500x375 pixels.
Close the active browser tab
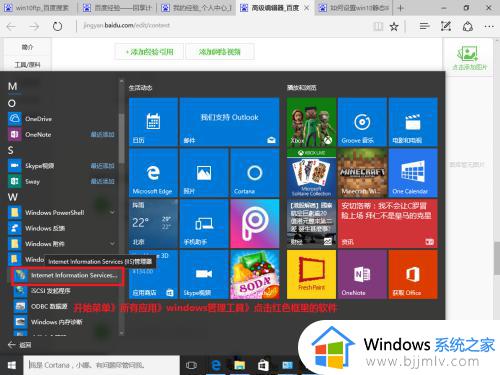point(307,8)
